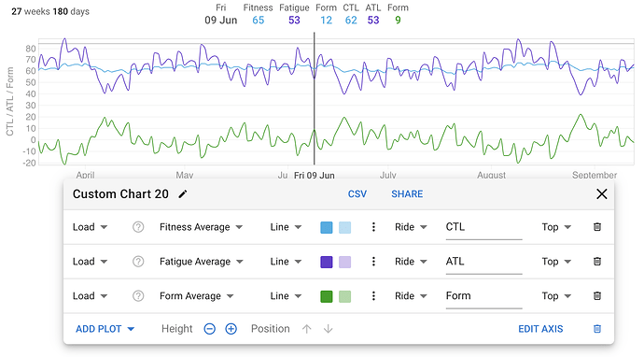Close the Custom Chart 20 panel
This screenshot has width=644, height=357.
[x=602, y=194]
